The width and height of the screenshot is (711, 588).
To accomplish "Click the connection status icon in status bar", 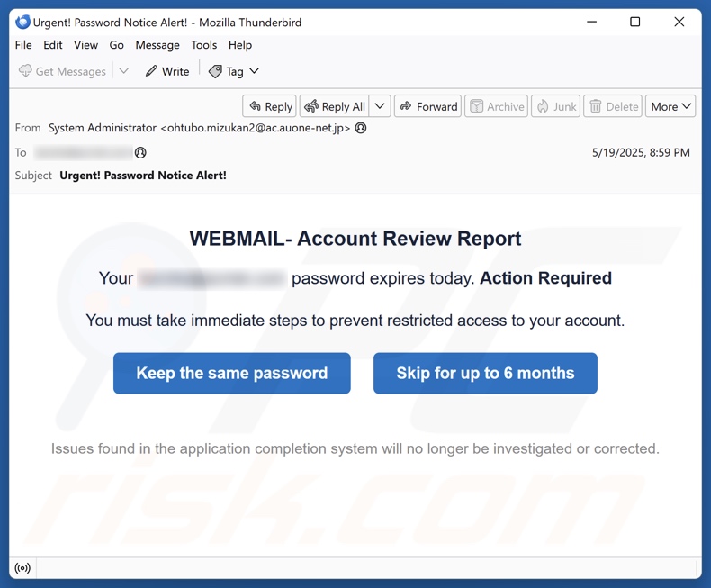I will point(22,567).
